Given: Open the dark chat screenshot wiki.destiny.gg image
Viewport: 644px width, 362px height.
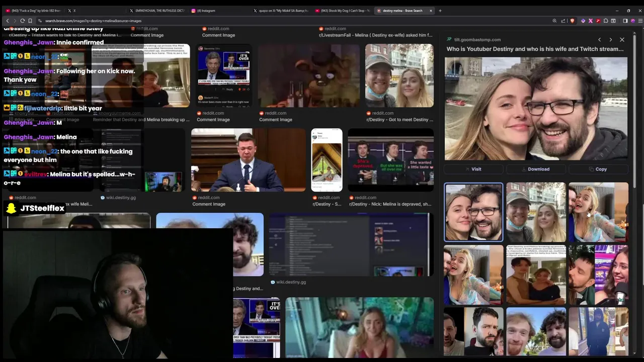Looking at the screenshot, I should [351, 244].
